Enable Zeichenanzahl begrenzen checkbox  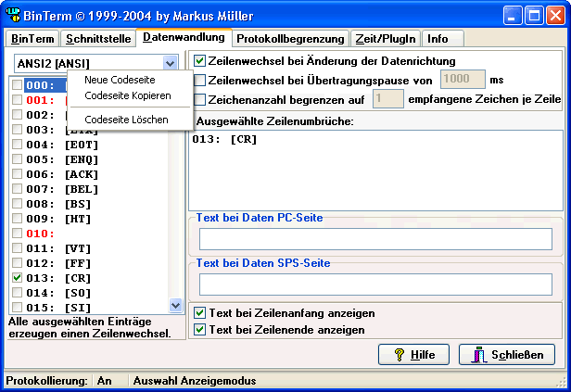[x=200, y=99]
